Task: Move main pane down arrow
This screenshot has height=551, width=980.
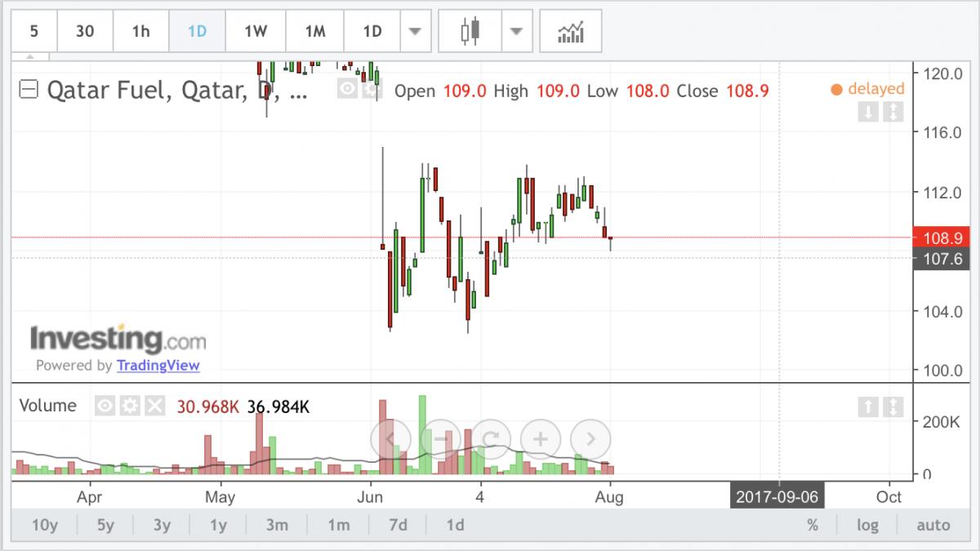Action: point(867,112)
